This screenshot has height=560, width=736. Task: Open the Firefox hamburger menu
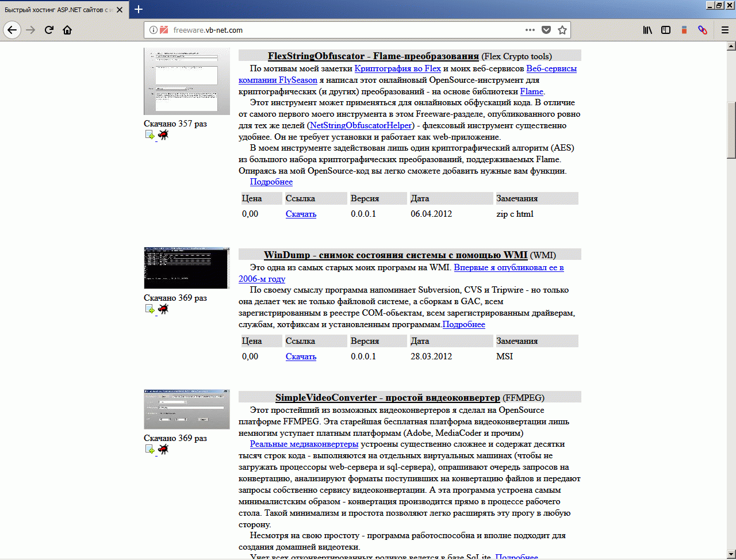tap(724, 30)
